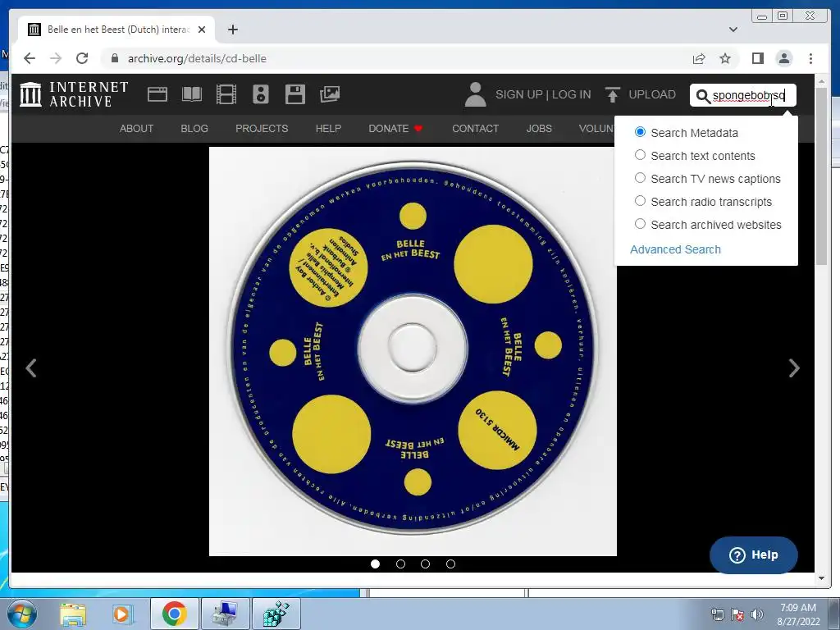The width and height of the screenshot is (840, 630).
Task: Jump to second image carousel dot
Action: (x=400, y=564)
